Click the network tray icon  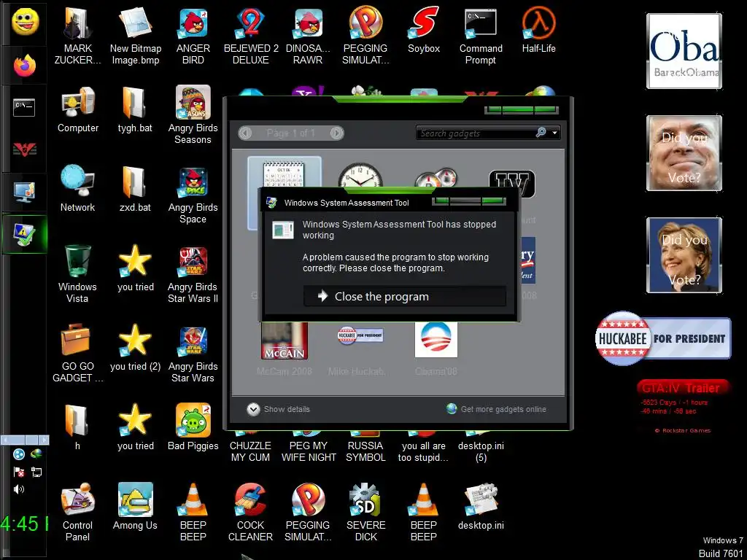(x=36, y=472)
